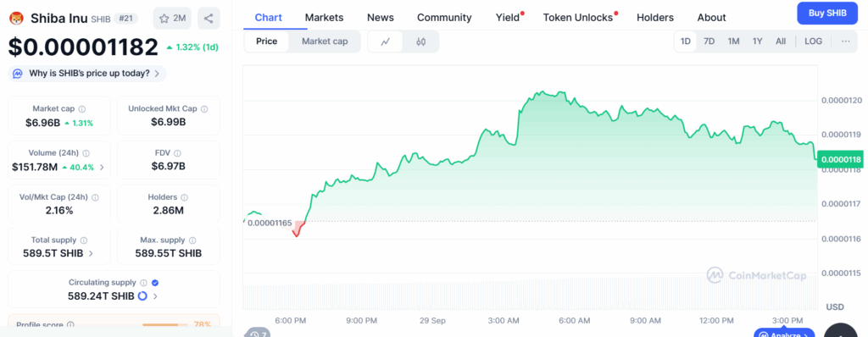Click the circulating supply verified badge

(x=155, y=283)
